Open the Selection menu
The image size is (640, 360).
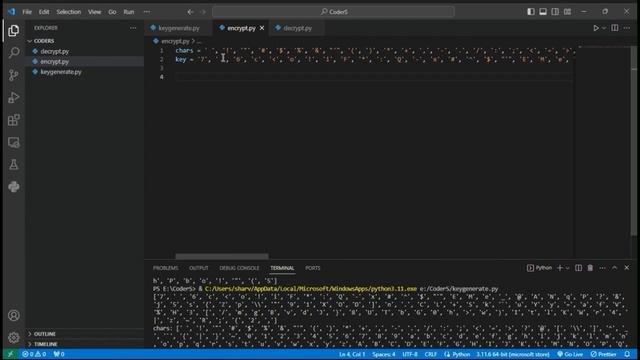tap(69, 12)
